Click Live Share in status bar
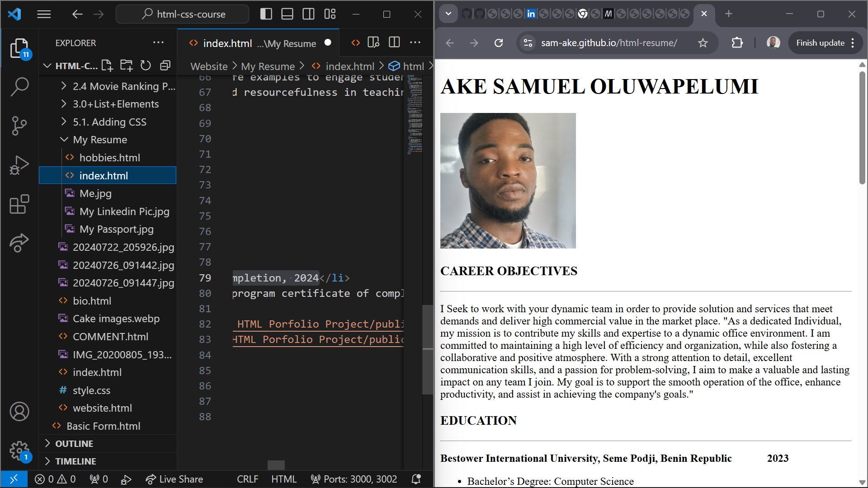Image resolution: width=868 pixels, height=488 pixels. [x=175, y=479]
